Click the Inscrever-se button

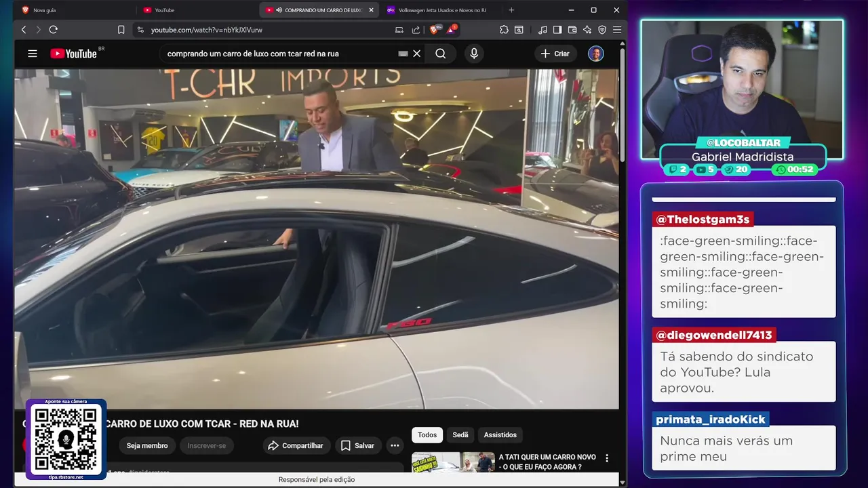pyautogui.click(x=207, y=445)
